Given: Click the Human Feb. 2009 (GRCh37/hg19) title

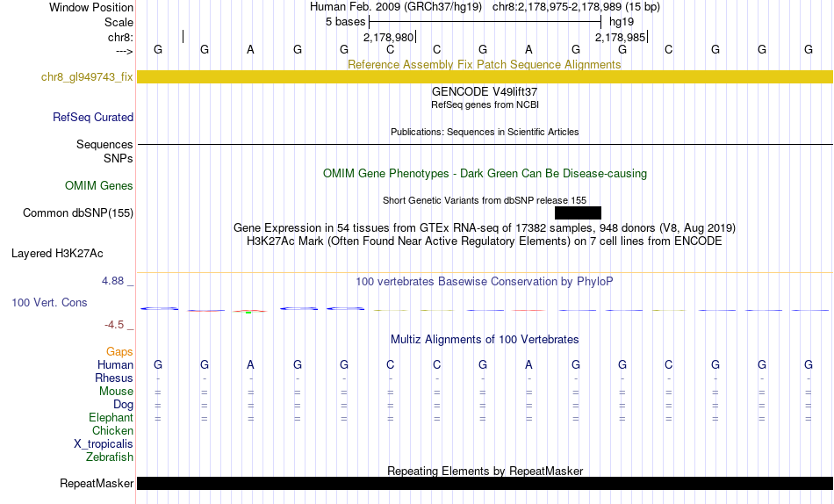Looking at the screenshot, I should [396, 7].
